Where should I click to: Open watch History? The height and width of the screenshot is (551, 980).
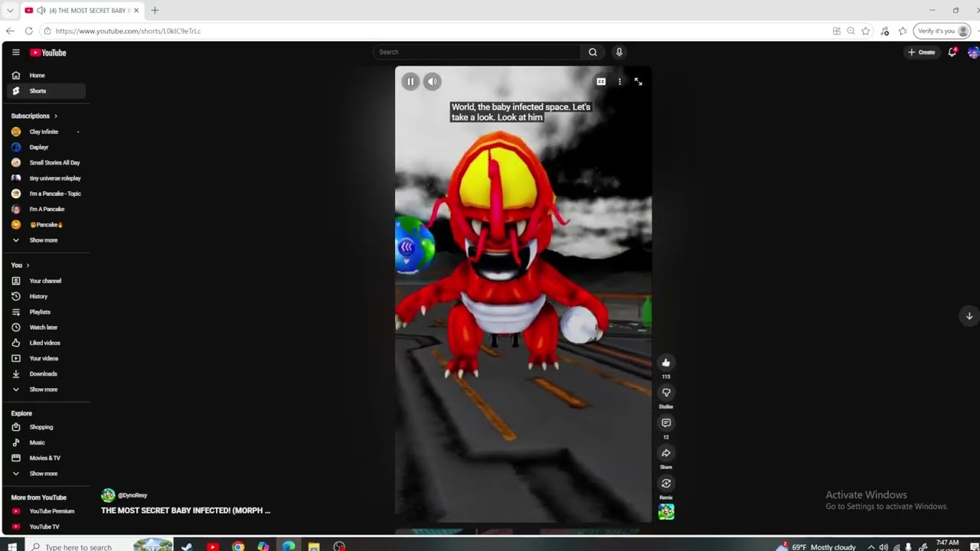[46, 296]
